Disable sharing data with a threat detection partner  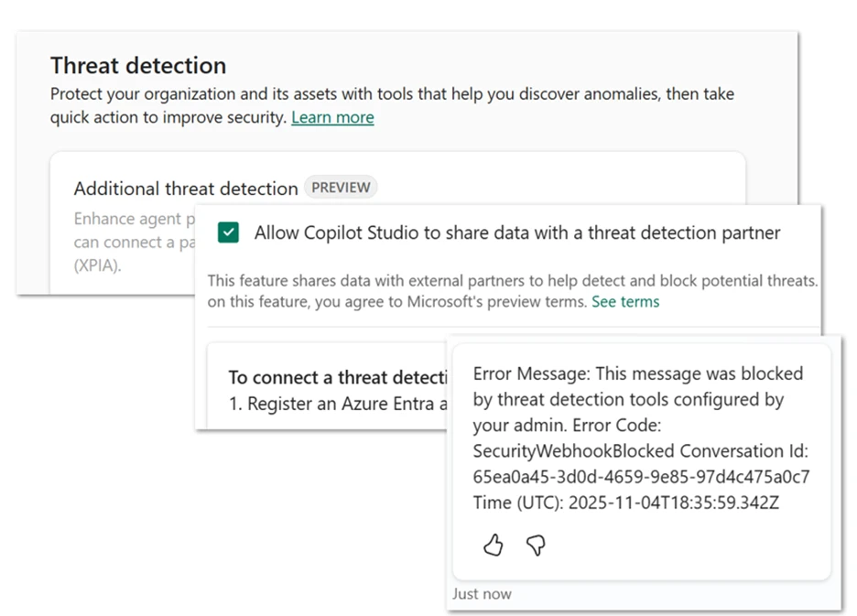(x=228, y=232)
